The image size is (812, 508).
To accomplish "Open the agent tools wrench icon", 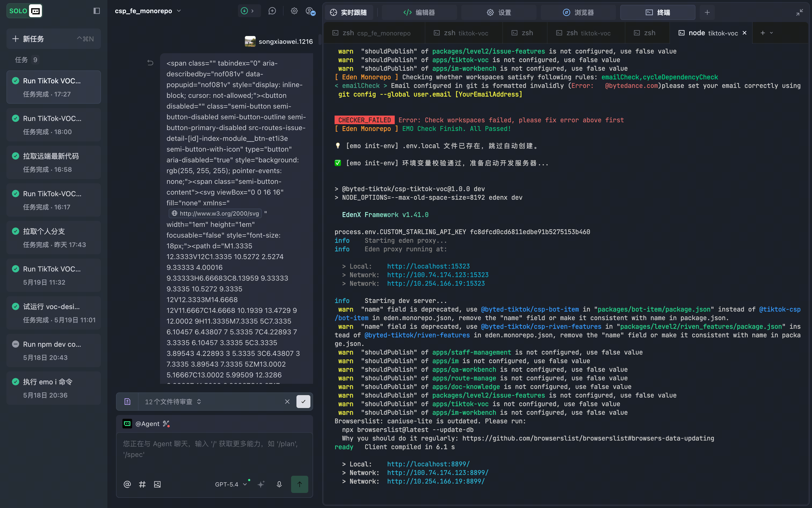I will [x=166, y=424].
